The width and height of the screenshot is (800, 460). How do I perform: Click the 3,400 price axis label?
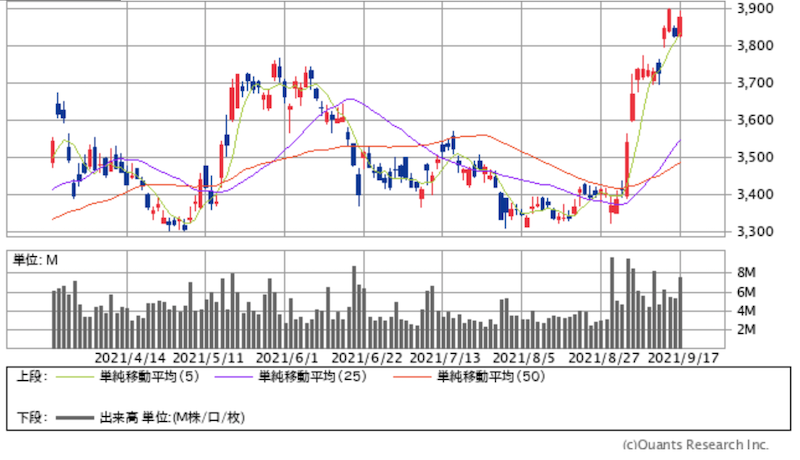pyautogui.click(x=756, y=194)
